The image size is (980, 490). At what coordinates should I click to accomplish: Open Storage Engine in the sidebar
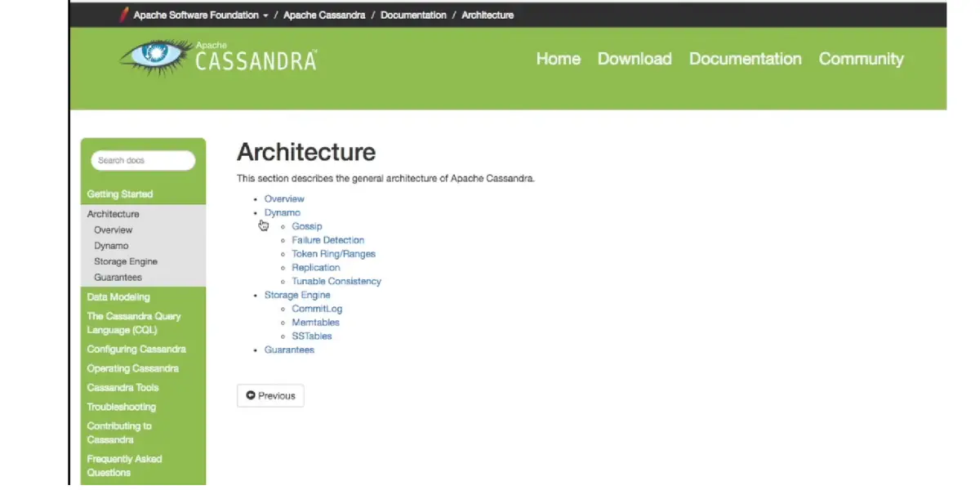point(126,261)
